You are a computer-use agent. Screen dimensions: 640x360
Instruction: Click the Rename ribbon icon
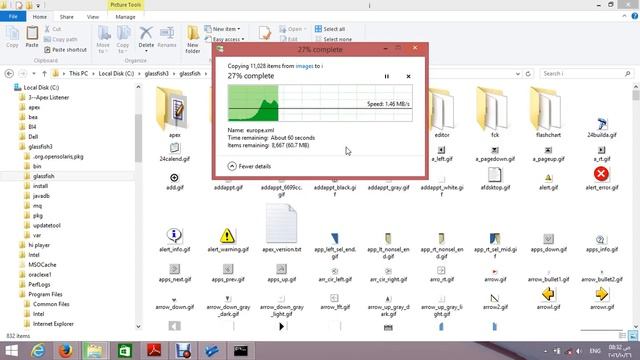click(x=167, y=37)
